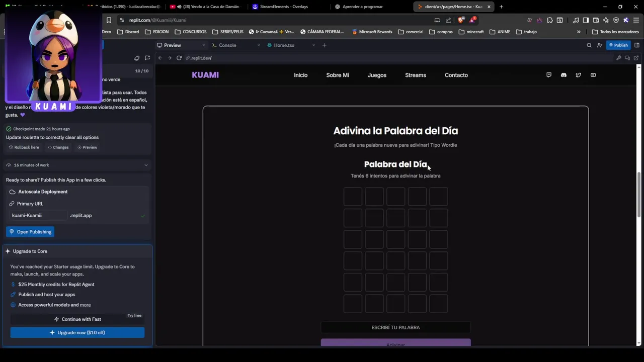The image size is (644, 362).
Task: Click the Brave Rewards triangle icon
Action: [x=472, y=20]
